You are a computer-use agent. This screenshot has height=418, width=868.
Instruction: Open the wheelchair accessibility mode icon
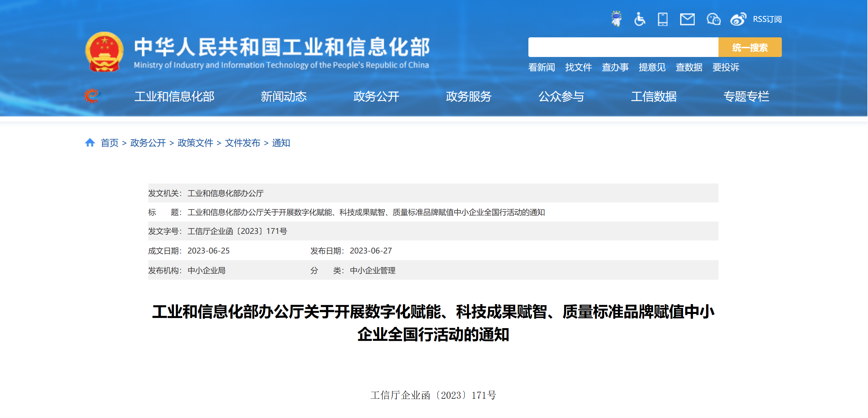pyautogui.click(x=639, y=19)
